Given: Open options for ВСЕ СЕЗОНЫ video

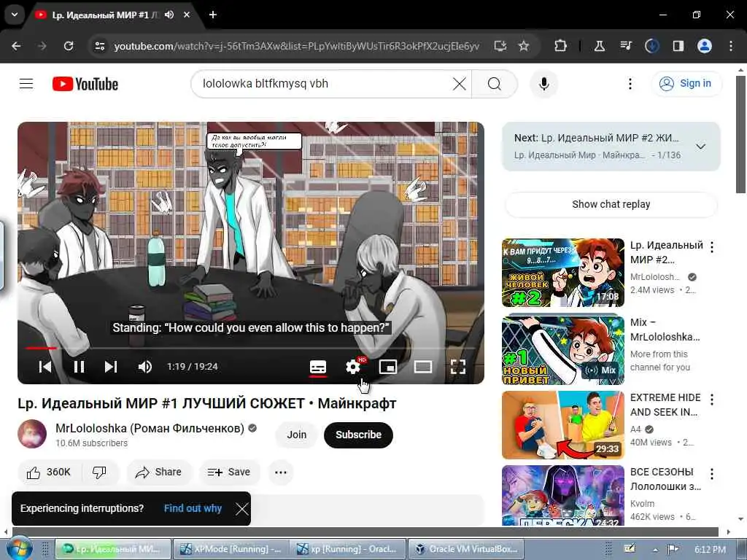Looking at the screenshot, I should (x=712, y=473).
